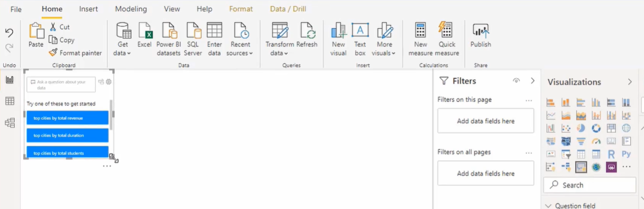Open Filters on this page options ellipsis
The width and height of the screenshot is (644, 209).
point(529,100)
